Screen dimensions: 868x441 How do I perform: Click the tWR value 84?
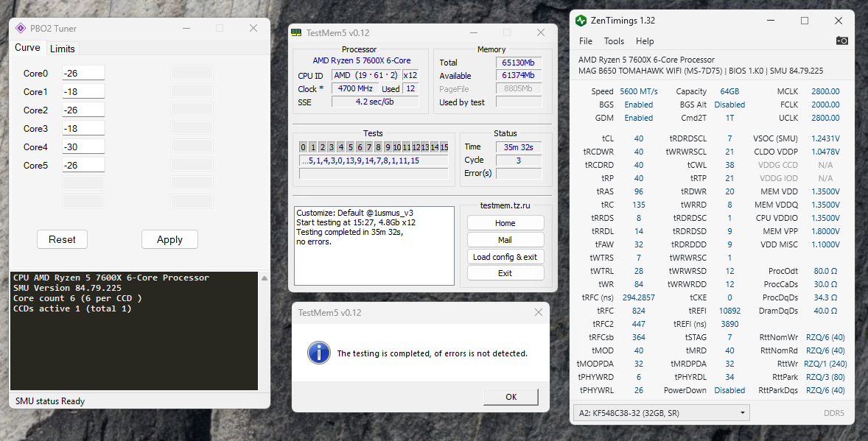pyautogui.click(x=639, y=284)
